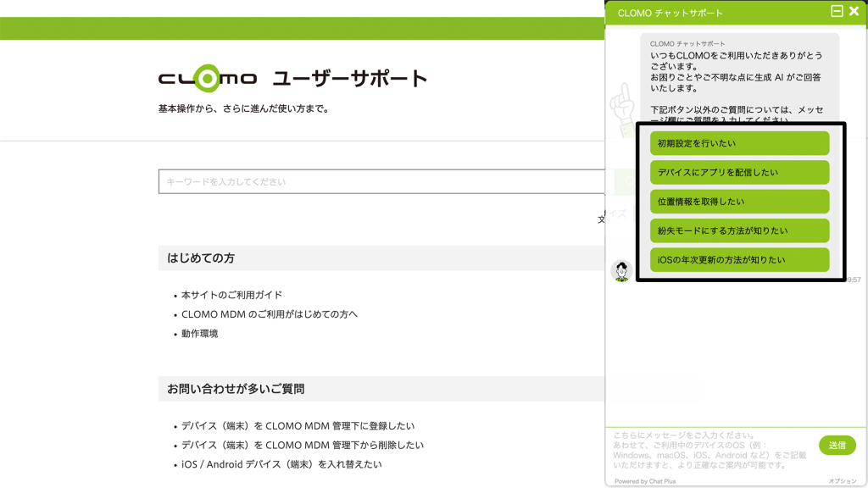
Task: Click the chat operator avatar icon
Action: 621,271
